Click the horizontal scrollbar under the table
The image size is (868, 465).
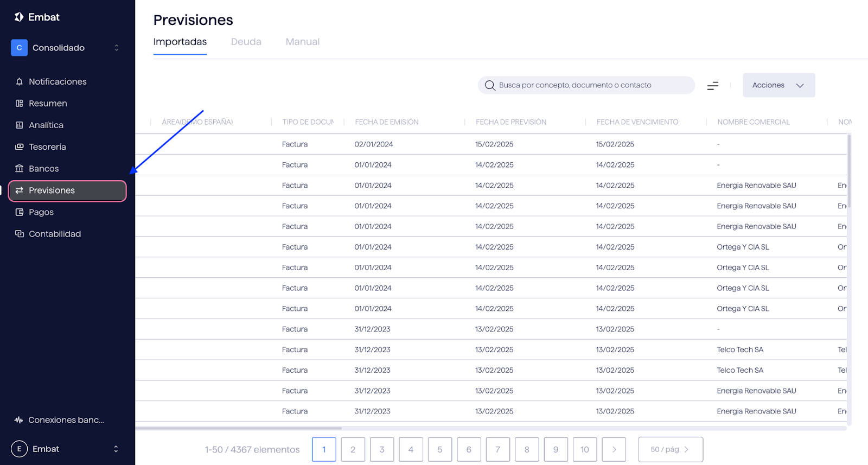(x=239, y=428)
